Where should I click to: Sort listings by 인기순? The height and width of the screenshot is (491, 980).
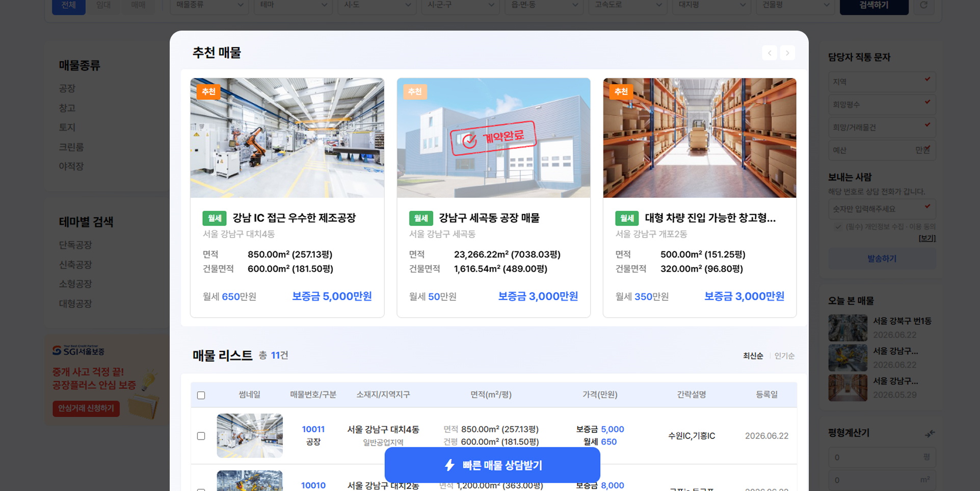pos(784,356)
